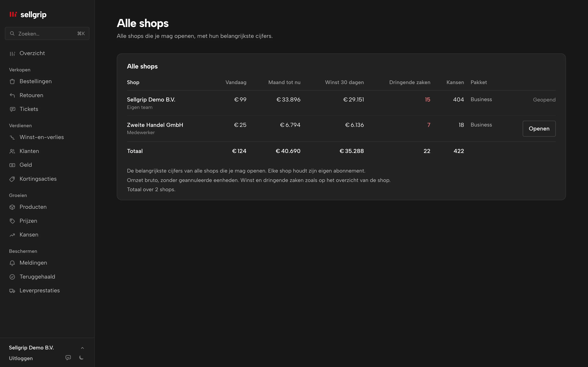Click Uitloggen to sign out

[21, 358]
